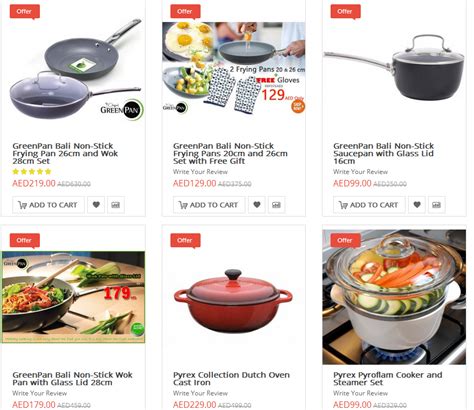Screen dimensions: 474x410
Task: Open the wok pan with noodles image
Action: (x=73, y=297)
